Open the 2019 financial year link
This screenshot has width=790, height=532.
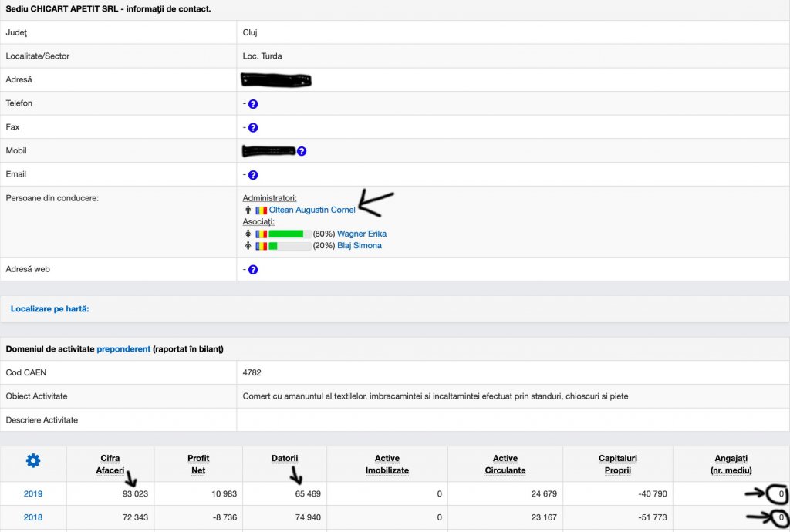[33, 493]
